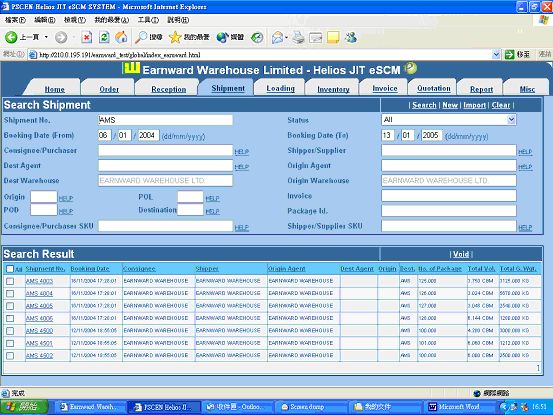Click the Stop loading icon
This screenshot has width=553, height=415.
coord(87,37)
